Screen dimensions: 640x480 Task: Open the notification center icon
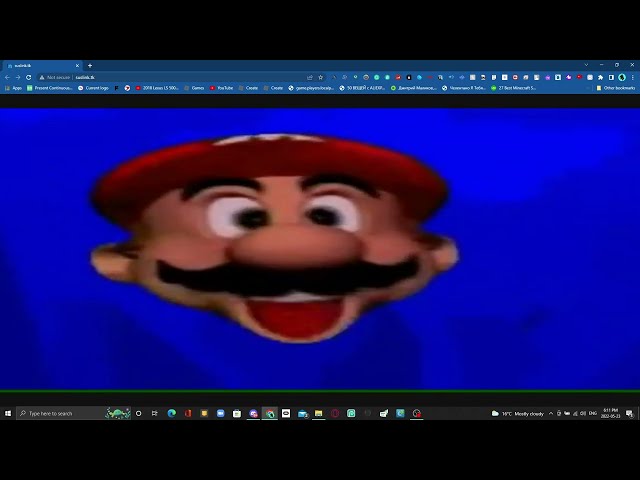pyautogui.click(x=630, y=413)
